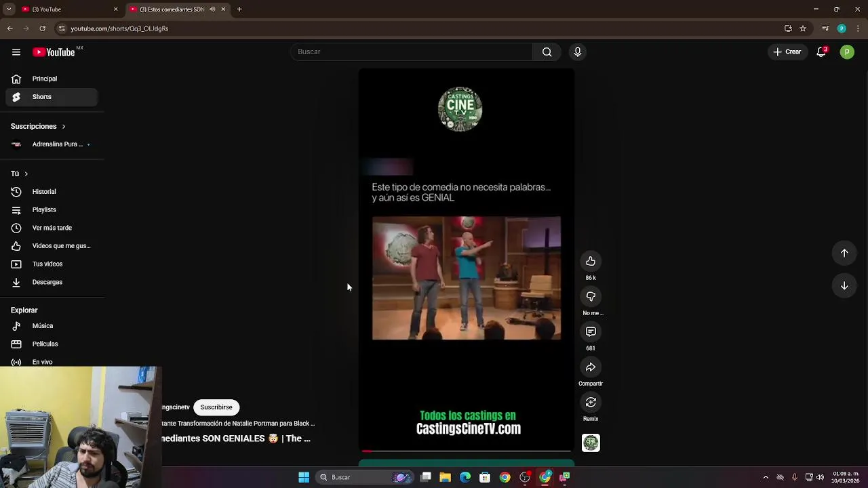Open YouTube notifications bell
This screenshot has height=488, width=868.
point(821,52)
